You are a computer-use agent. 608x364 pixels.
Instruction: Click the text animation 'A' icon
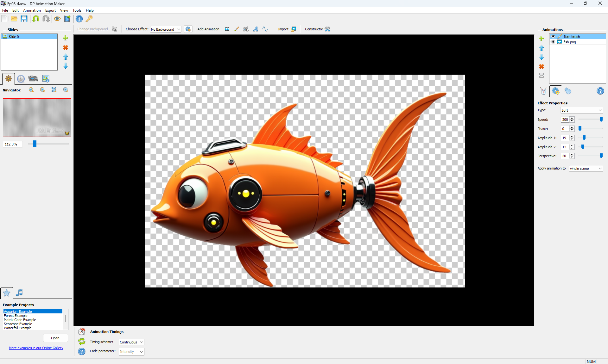(256, 29)
